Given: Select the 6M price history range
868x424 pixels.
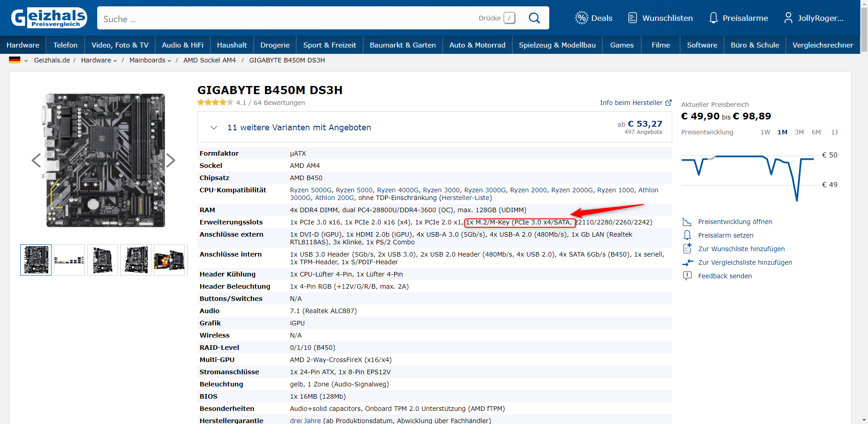Looking at the screenshot, I should tap(816, 132).
